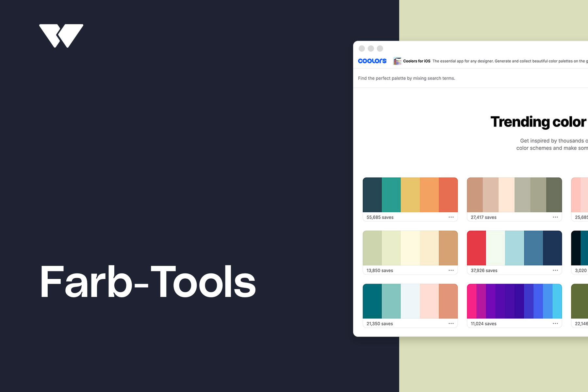Viewport: 588px width, 392px height.
Task: Open options menu for 11,024 saves palette
Action: tap(555, 324)
